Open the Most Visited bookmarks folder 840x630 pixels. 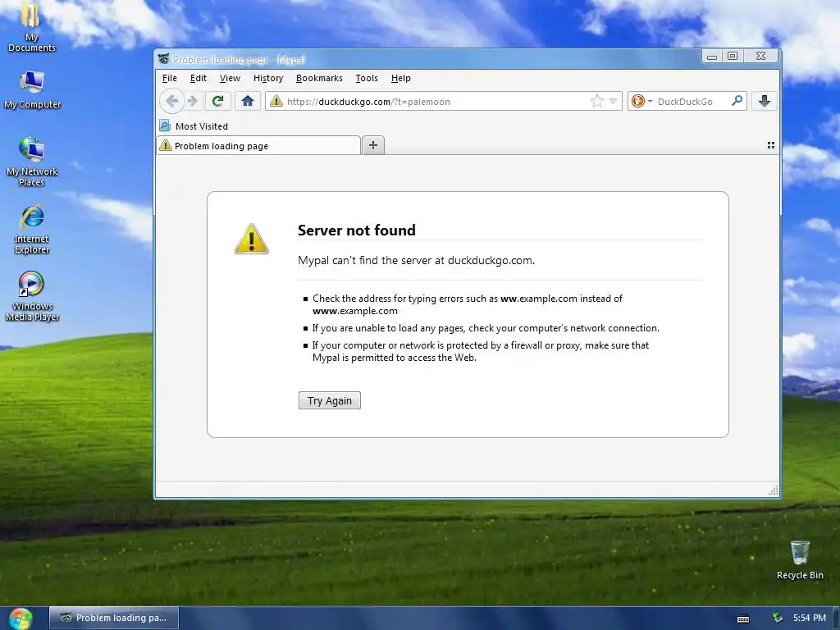click(x=194, y=126)
